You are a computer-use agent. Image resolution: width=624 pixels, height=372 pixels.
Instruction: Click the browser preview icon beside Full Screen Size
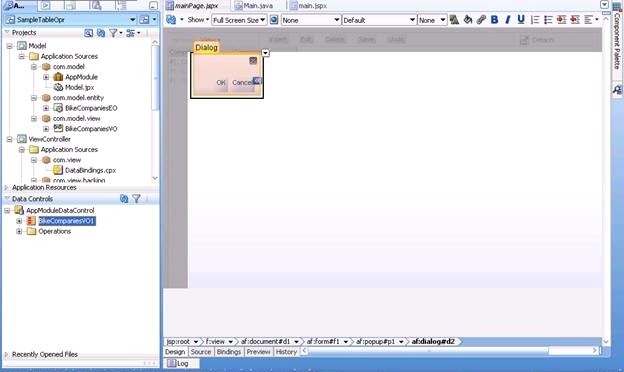274,19
